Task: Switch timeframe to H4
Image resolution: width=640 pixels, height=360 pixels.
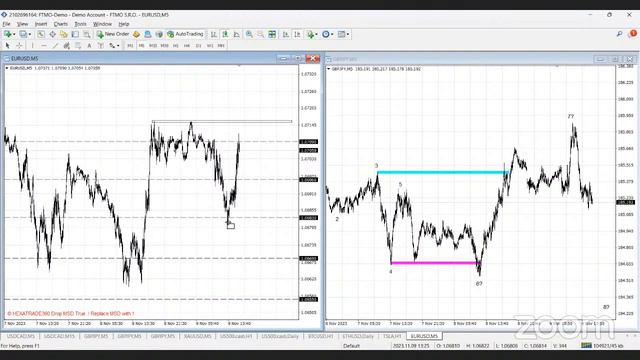Action: 187,46
